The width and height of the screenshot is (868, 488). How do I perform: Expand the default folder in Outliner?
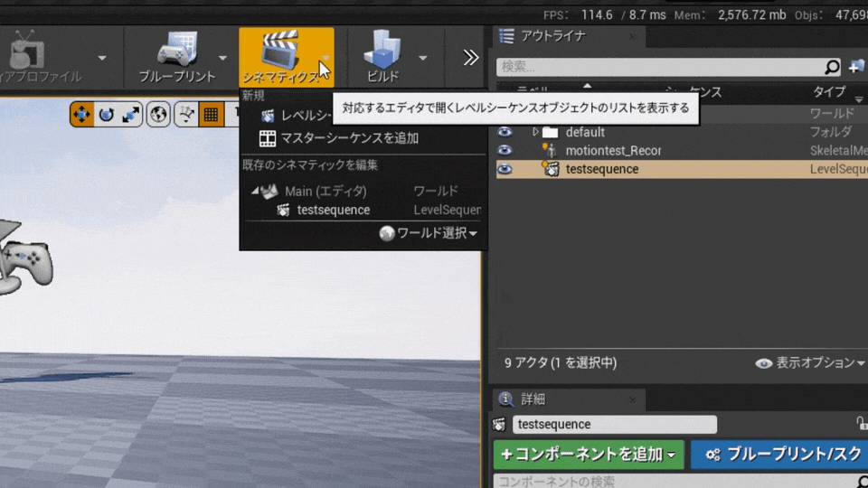[534, 132]
